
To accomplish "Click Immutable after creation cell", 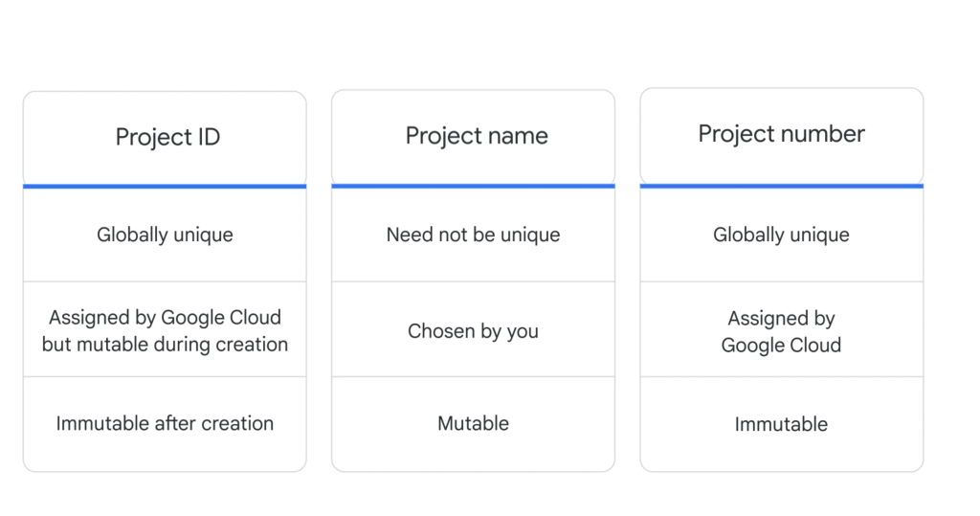I will pos(165,424).
